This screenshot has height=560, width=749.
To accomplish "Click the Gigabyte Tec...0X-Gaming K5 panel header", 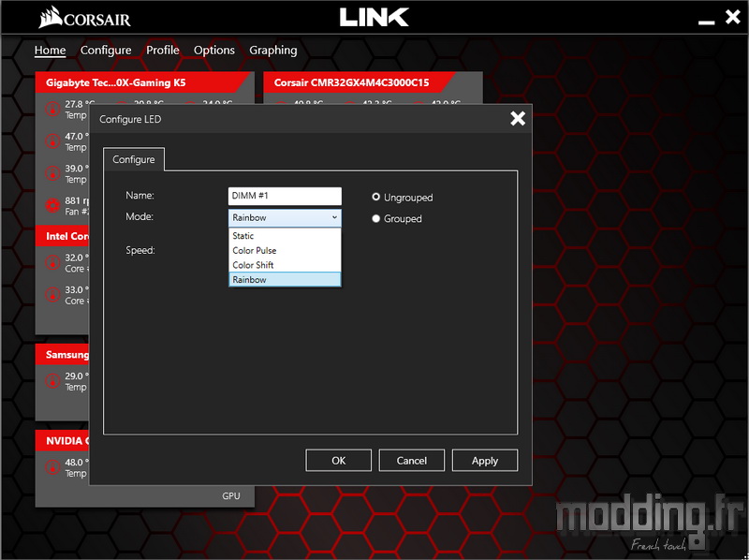I will coord(143,82).
